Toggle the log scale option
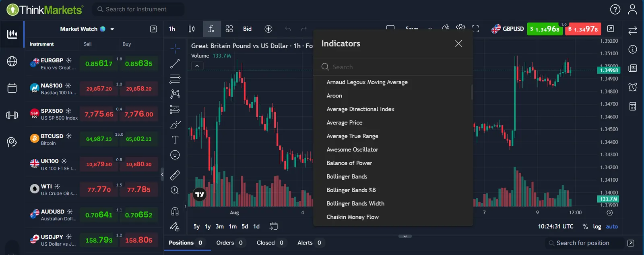 [x=597, y=226]
